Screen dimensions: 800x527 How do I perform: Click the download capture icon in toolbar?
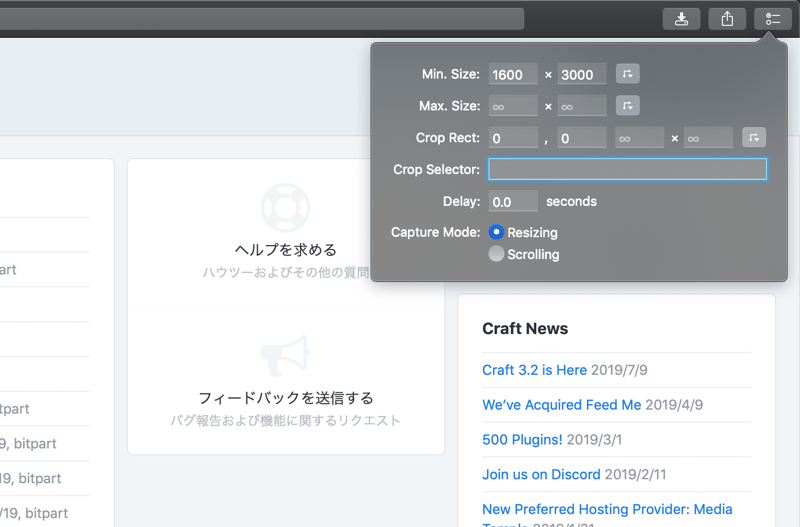pos(681,19)
